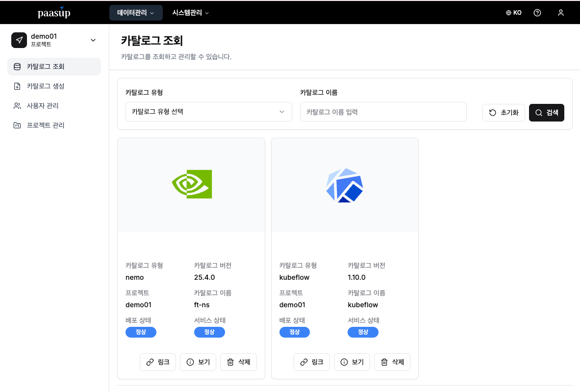Screen dimensions: 580x392
Task: Switch language via the KO globe icon
Action: tap(514, 13)
